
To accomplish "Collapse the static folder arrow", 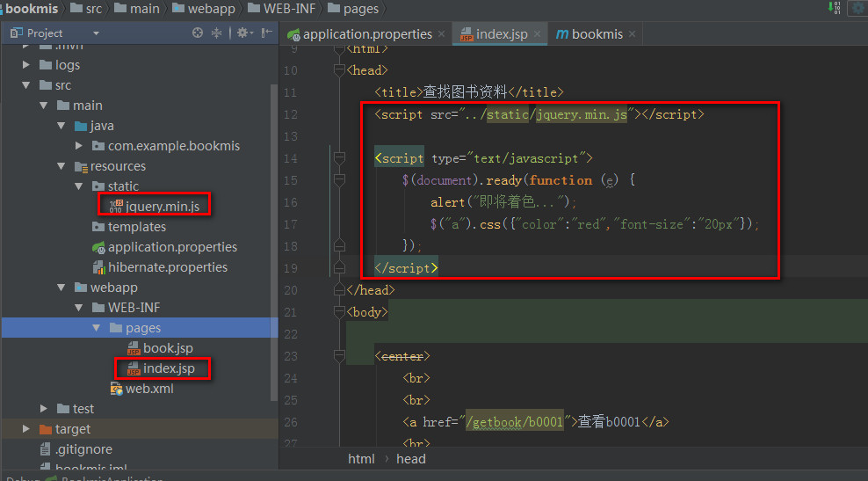I will click(79, 186).
